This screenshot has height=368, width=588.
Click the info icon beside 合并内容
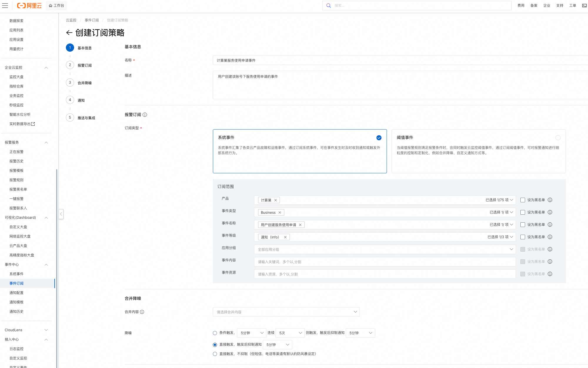point(142,312)
